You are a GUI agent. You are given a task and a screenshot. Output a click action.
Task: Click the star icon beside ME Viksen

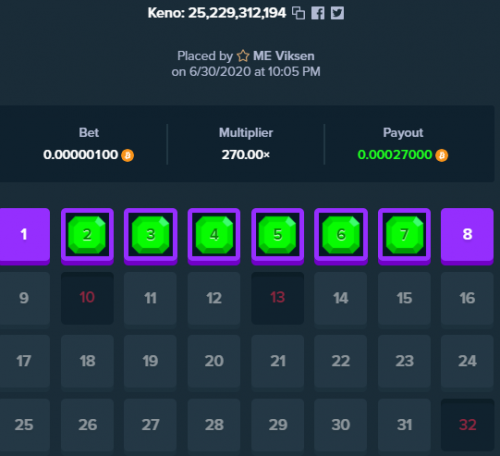tap(243, 56)
